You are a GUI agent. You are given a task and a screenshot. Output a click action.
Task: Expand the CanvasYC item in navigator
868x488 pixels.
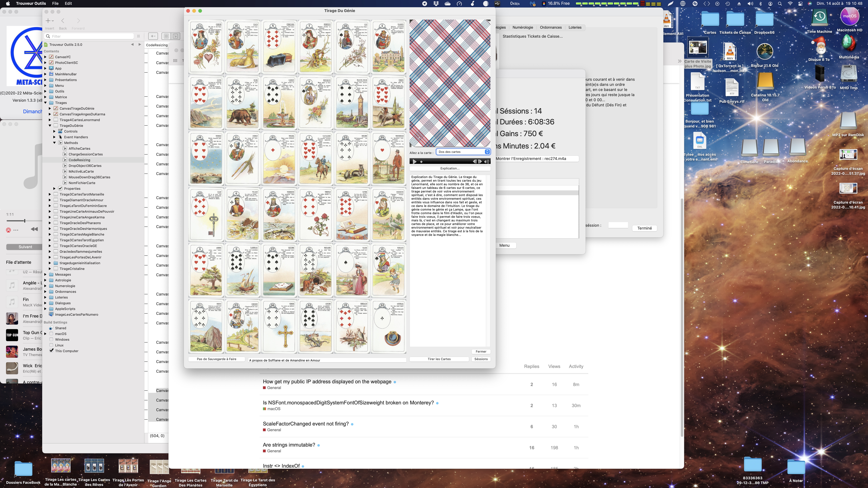46,57
